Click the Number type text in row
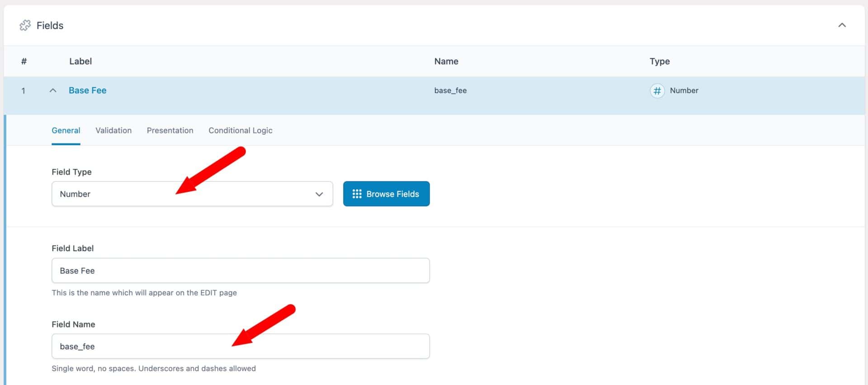 (x=684, y=90)
